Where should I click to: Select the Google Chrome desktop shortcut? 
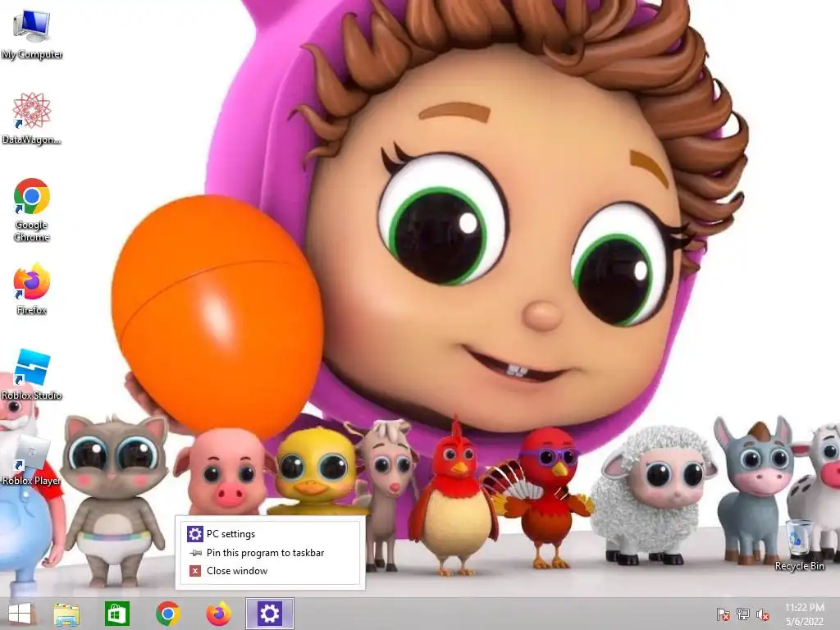32,210
